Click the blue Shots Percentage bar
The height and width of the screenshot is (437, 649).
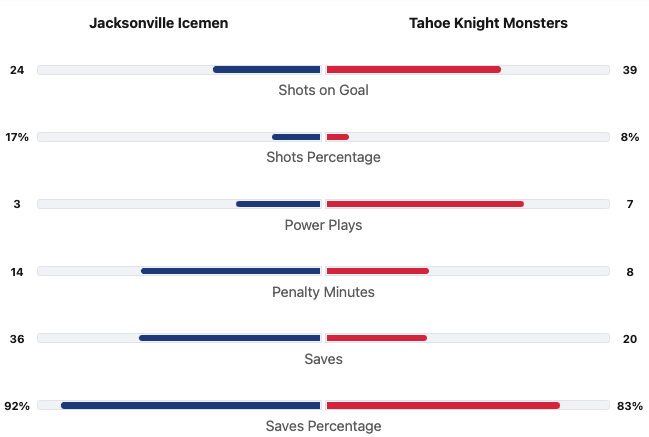pyautogui.click(x=296, y=137)
